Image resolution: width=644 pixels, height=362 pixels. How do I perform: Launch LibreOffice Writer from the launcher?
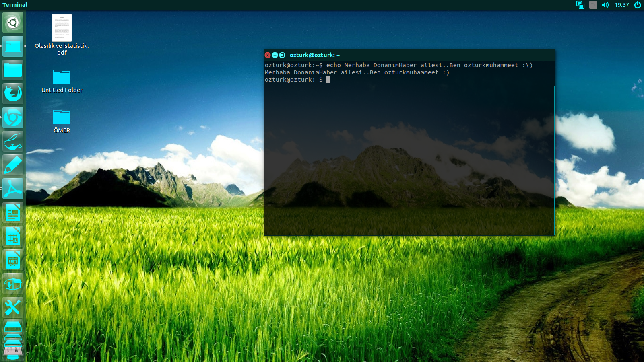(x=13, y=212)
